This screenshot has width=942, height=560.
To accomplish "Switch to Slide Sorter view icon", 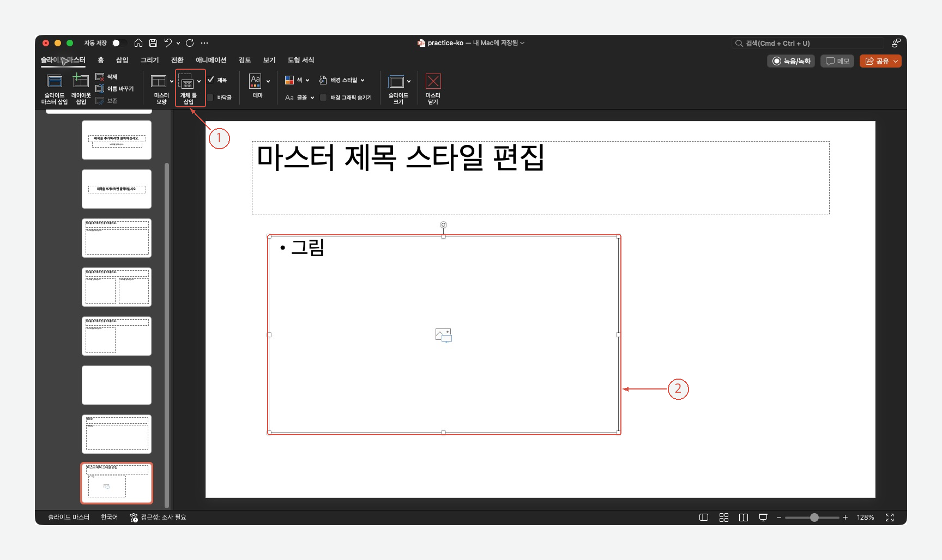I will pos(724,518).
